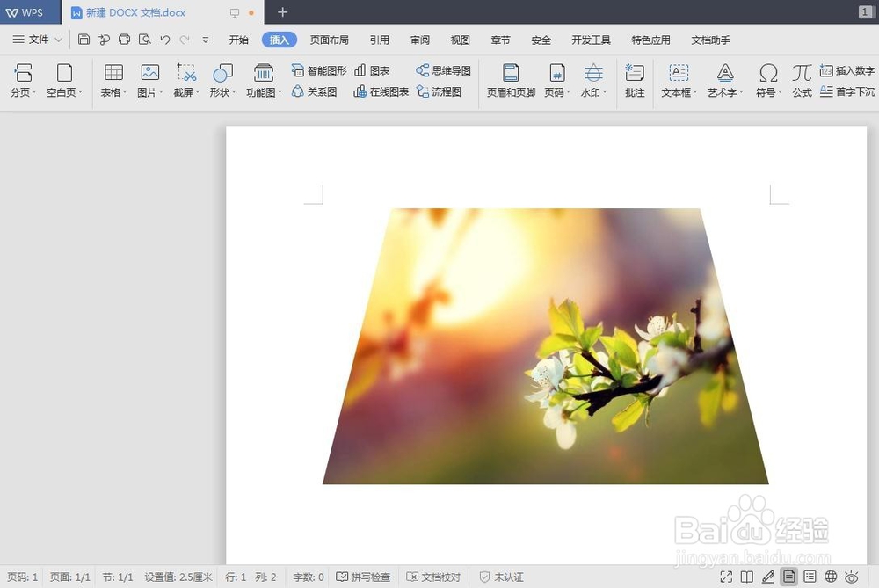Open the 功能图 tool

264,80
